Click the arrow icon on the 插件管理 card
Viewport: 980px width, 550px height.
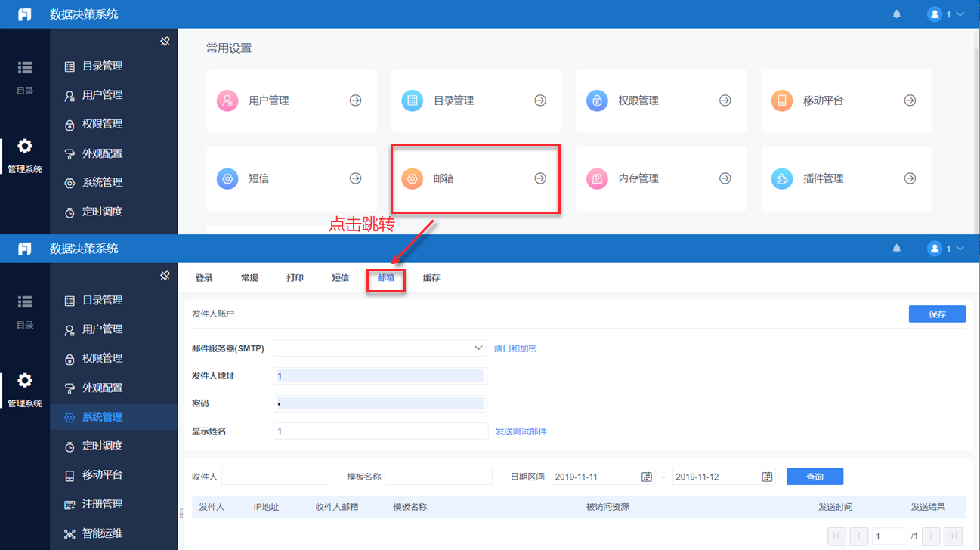(910, 178)
